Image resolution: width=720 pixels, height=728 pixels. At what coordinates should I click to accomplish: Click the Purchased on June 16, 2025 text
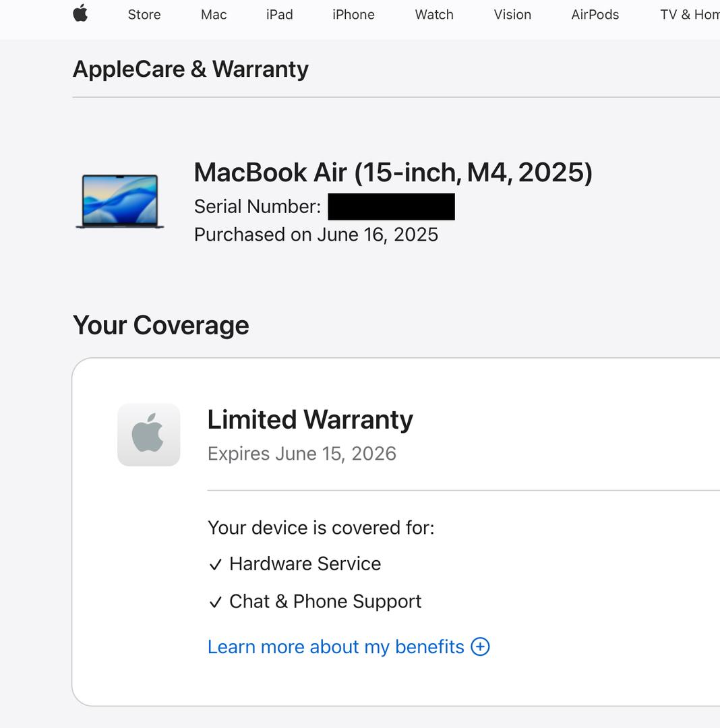point(316,235)
